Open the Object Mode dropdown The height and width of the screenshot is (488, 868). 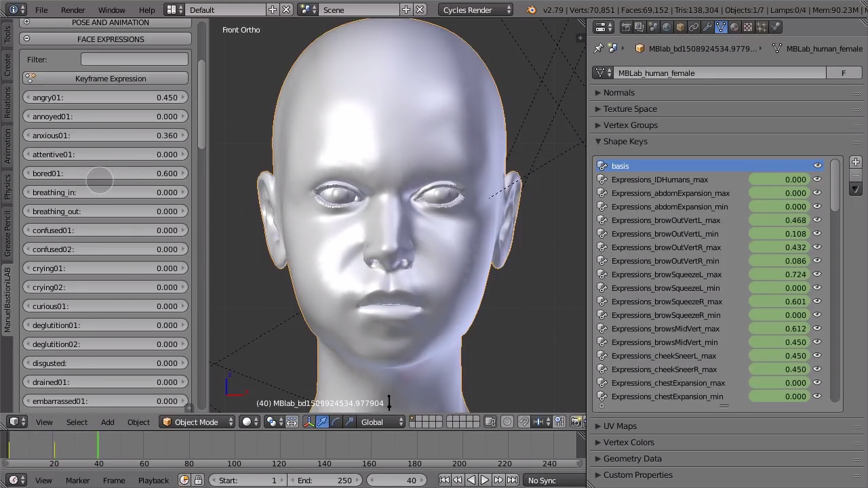point(197,422)
